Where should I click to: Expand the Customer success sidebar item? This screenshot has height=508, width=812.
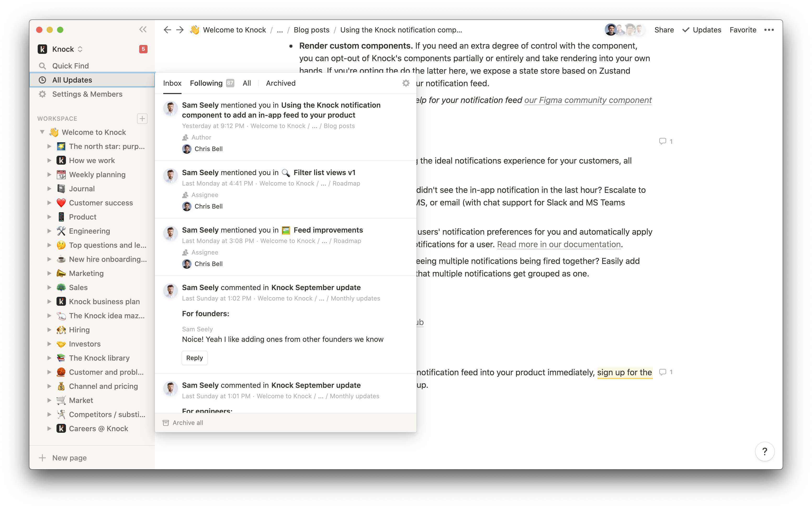click(50, 203)
